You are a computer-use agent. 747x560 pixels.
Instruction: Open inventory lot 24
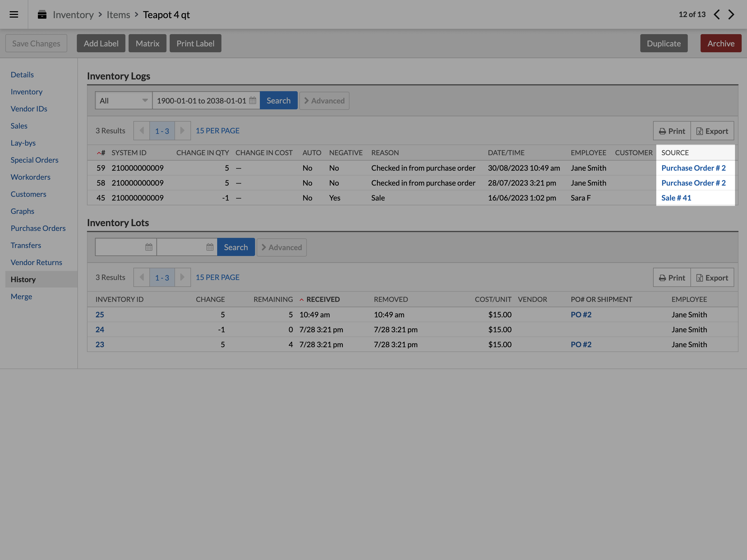[x=100, y=329]
